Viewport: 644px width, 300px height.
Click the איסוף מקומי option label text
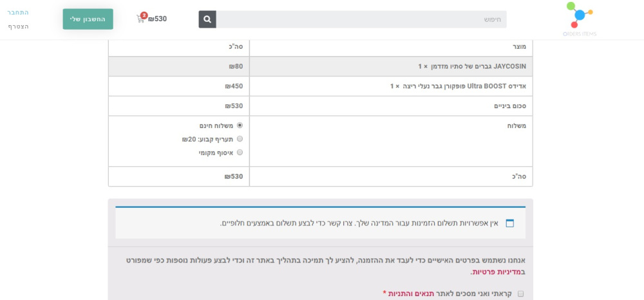(x=216, y=153)
